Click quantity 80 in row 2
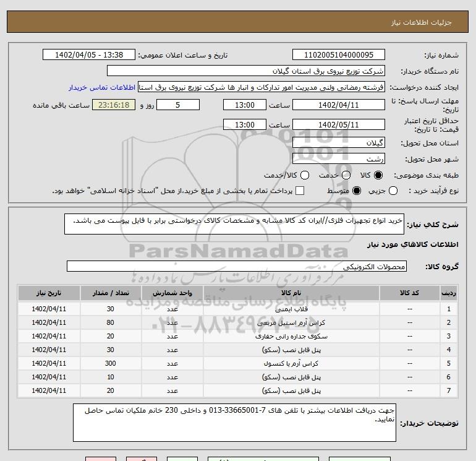 (x=111, y=323)
